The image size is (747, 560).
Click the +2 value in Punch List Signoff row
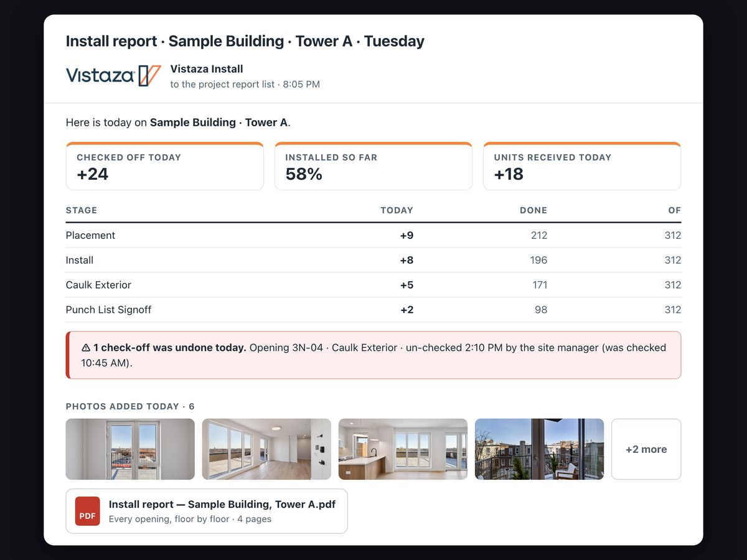coord(406,310)
